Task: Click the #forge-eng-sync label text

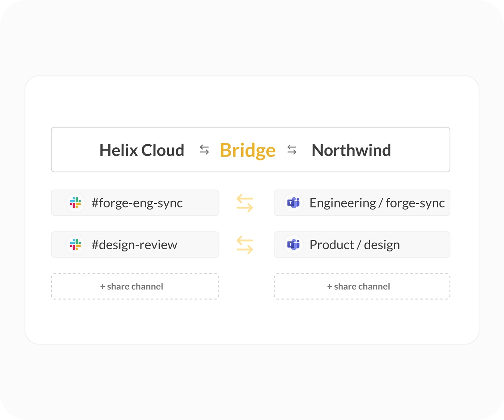Action: click(x=137, y=203)
